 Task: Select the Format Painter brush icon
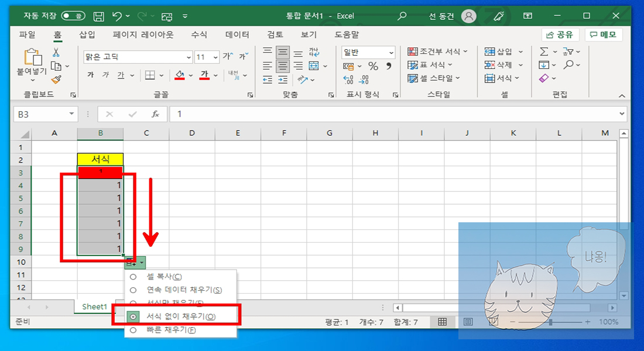pyautogui.click(x=56, y=79)
